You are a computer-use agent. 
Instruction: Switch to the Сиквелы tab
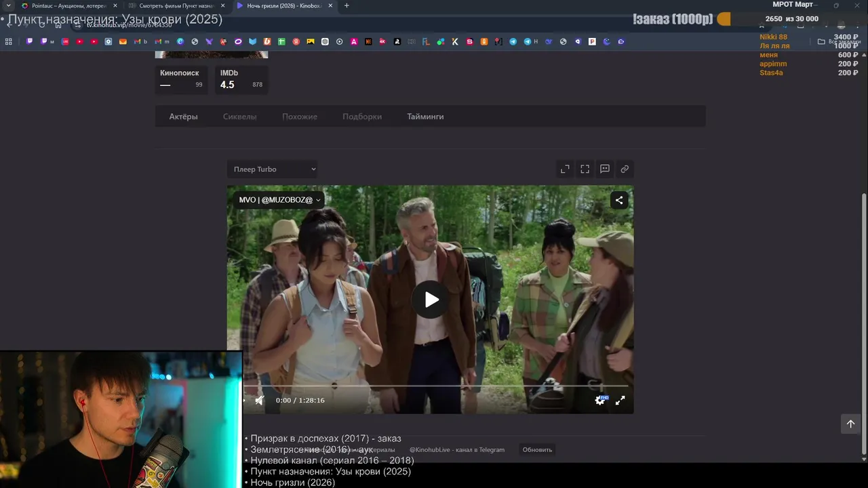[239, 117]
